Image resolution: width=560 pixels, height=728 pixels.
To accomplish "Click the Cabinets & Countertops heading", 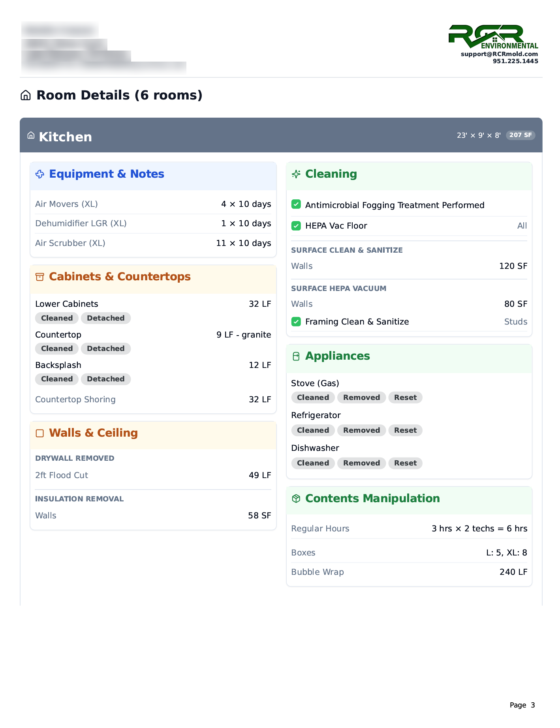I will pyautogui.click(x=120, y=277).
